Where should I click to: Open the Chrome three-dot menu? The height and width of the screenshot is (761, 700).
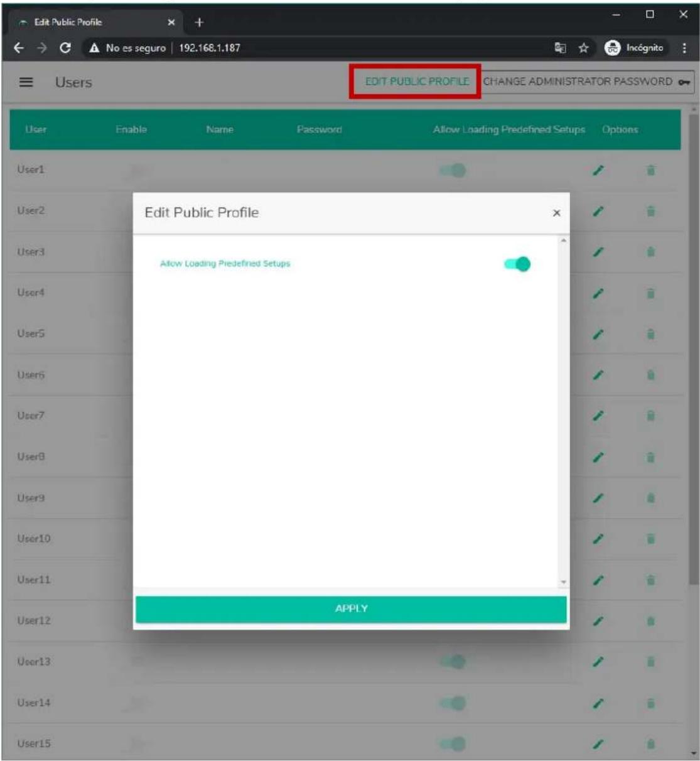point(684,48)
